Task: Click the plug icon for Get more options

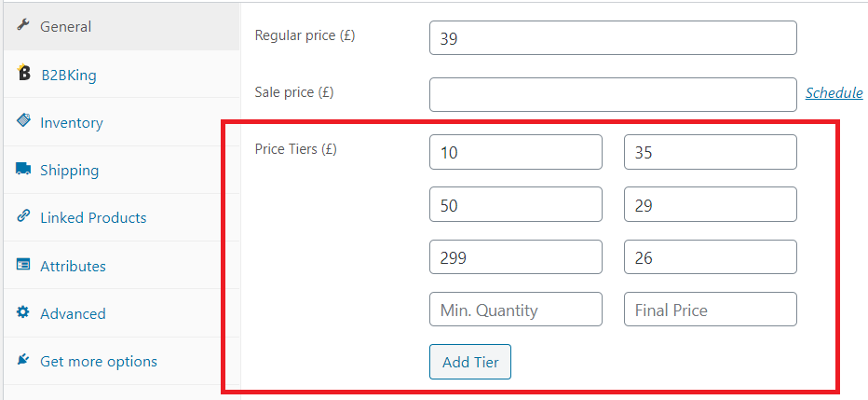Action: click(22, 360)
